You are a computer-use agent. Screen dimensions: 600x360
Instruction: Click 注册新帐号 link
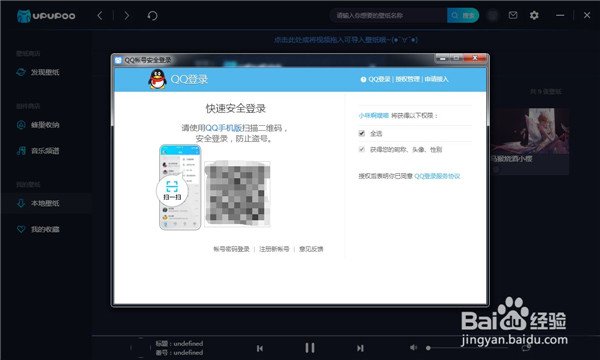[x=274, y=249]
